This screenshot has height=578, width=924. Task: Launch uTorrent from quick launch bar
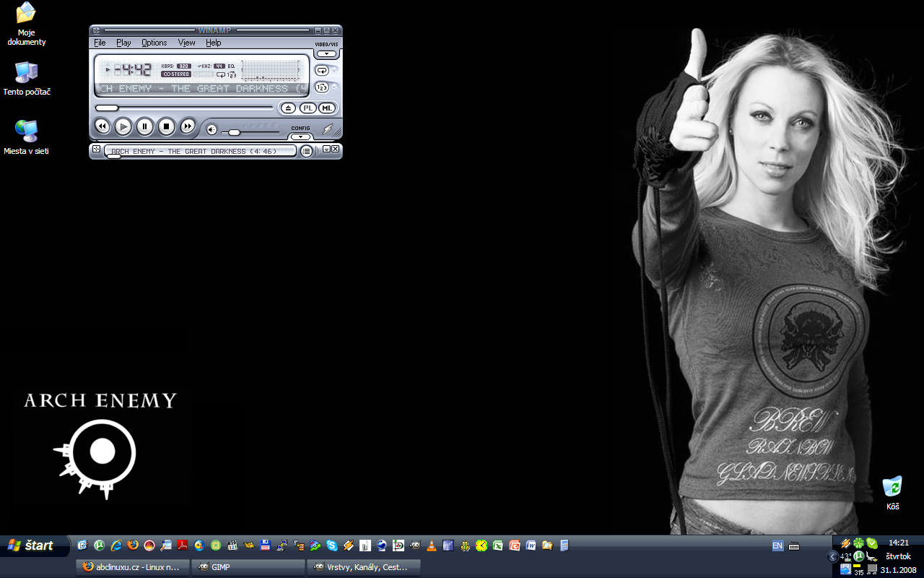[x=99, y=545]
